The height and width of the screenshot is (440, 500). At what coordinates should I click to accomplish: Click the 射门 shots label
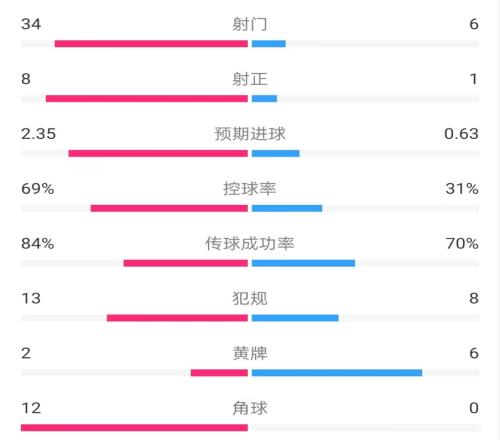click(x=250, y=24)
